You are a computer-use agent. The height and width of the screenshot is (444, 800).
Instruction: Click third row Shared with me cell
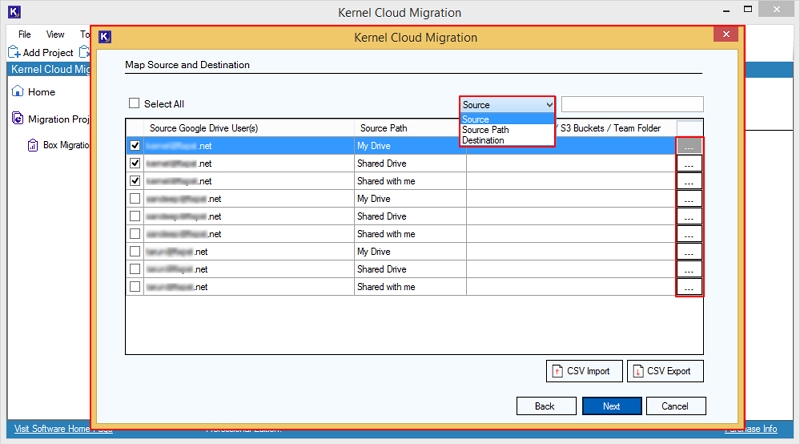coord(410,181)
